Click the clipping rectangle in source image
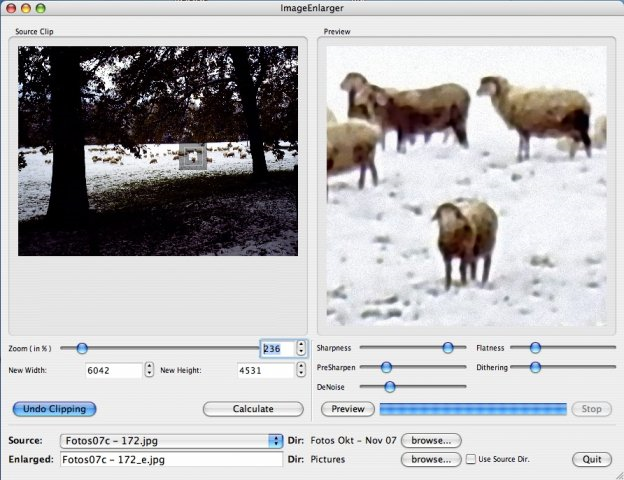 [192, 157]
